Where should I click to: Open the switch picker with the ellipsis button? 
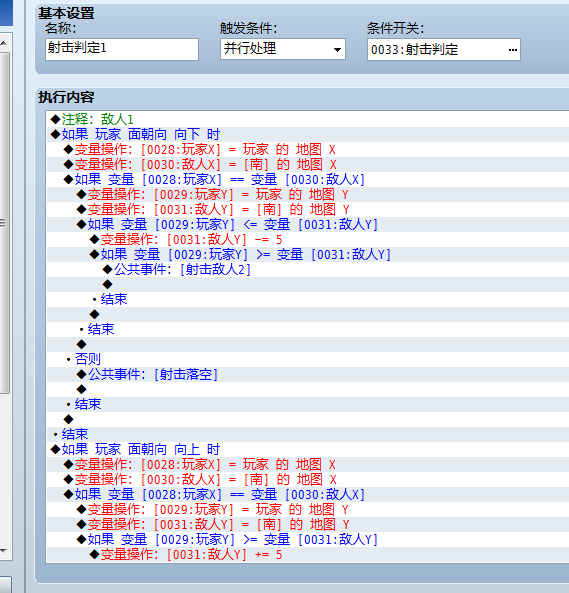point(513,50)
